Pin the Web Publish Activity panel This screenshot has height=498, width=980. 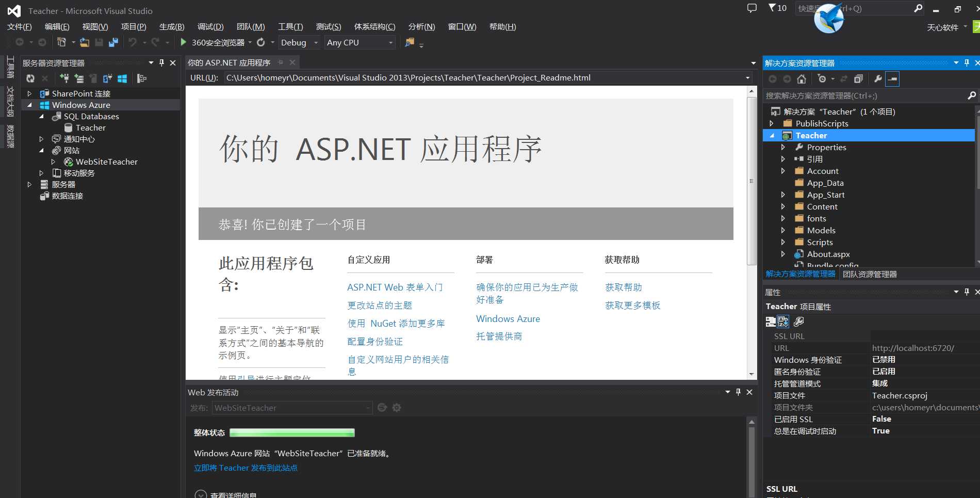pyautogui.click(x=738, y=392)
